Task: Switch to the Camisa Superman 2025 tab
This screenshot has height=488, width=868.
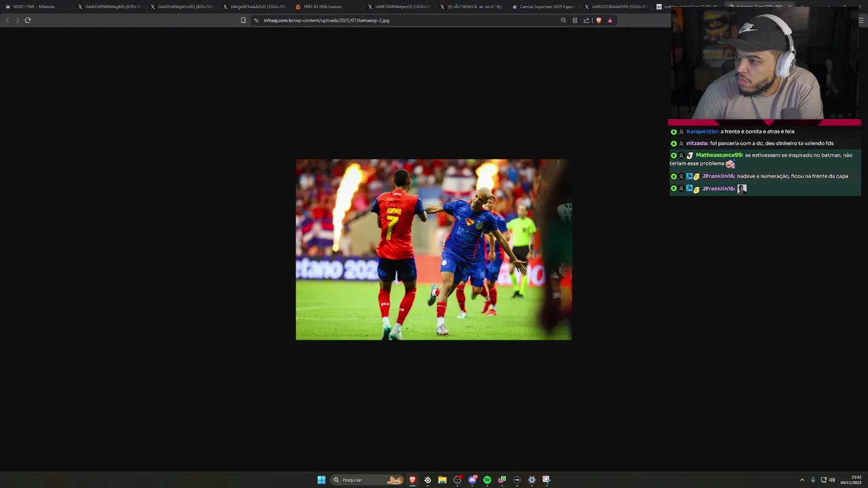Action: 542,7
